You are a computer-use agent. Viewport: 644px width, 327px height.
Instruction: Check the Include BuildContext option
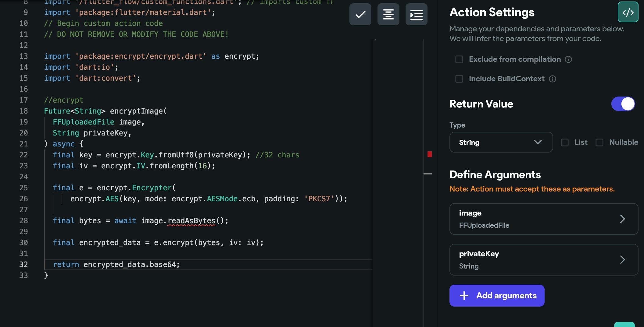[x=459, y=79]
